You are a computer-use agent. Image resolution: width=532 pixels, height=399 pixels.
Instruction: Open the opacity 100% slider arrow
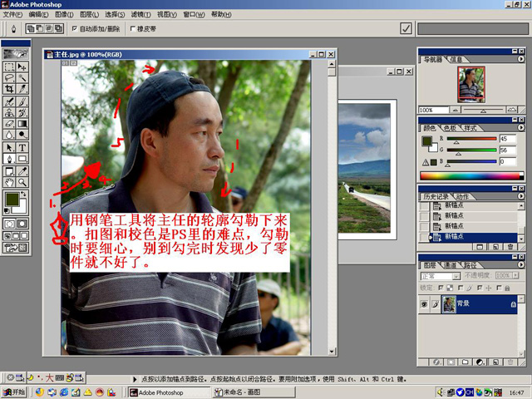pos(515,275)
